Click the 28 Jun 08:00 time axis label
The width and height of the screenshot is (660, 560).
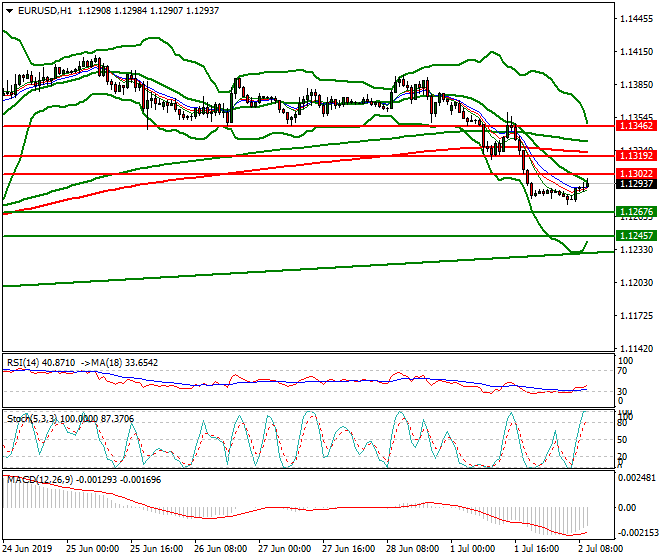coord(413,549)
